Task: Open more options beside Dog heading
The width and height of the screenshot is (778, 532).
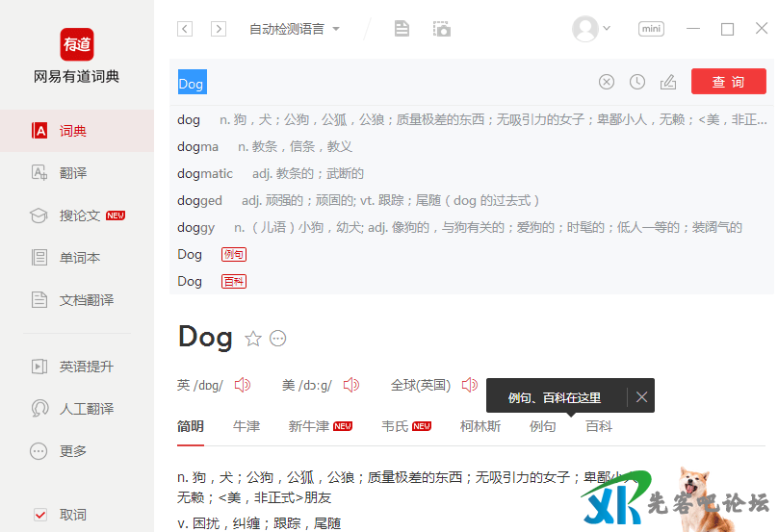Action: [x=278, y=338]
